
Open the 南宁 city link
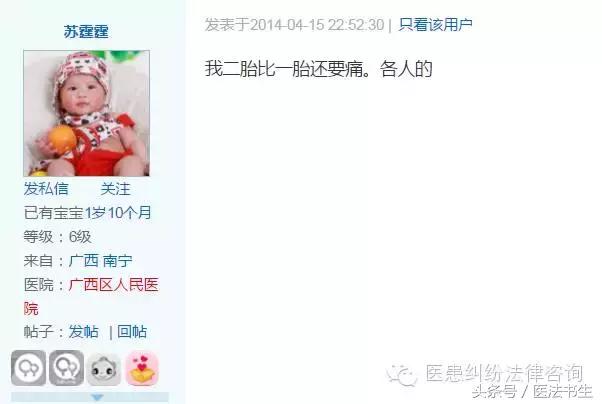pos(117,261)
